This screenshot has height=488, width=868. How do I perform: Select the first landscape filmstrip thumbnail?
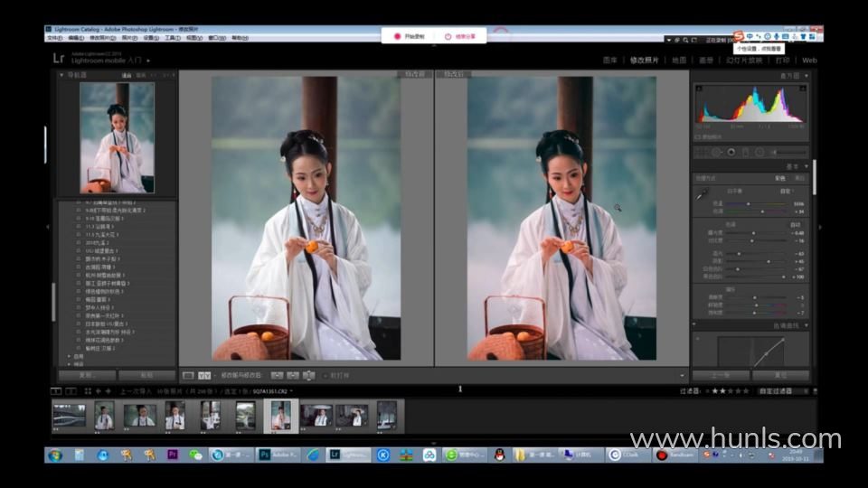coord(70,415)
